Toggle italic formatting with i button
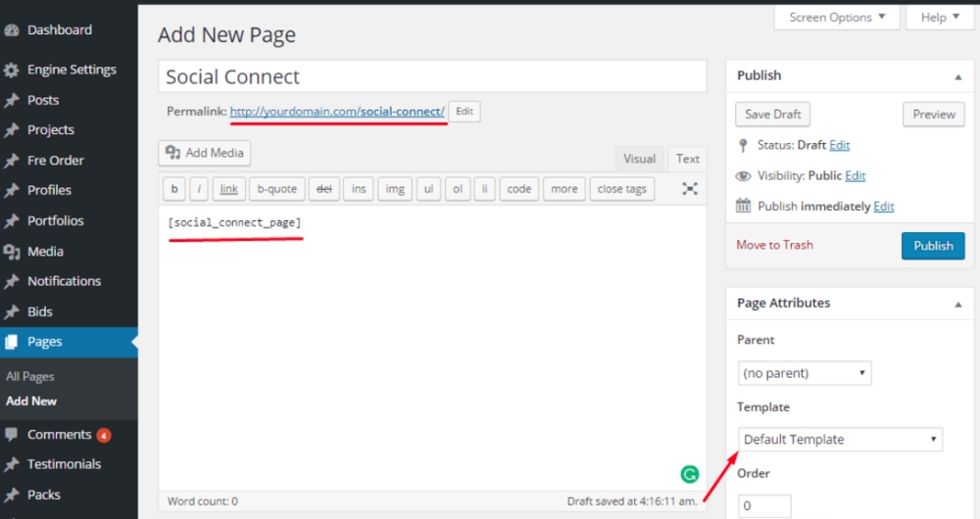 coord(199,189)
